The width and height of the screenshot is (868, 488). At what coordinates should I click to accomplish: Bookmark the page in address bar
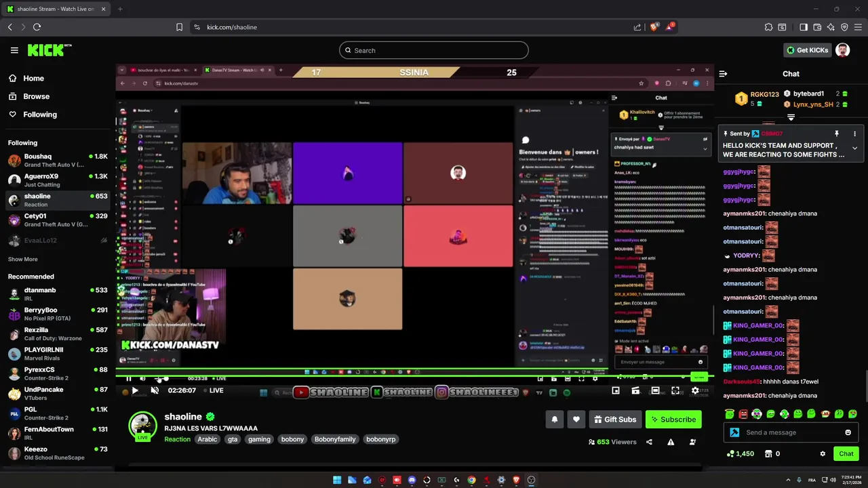coord(179,27)
